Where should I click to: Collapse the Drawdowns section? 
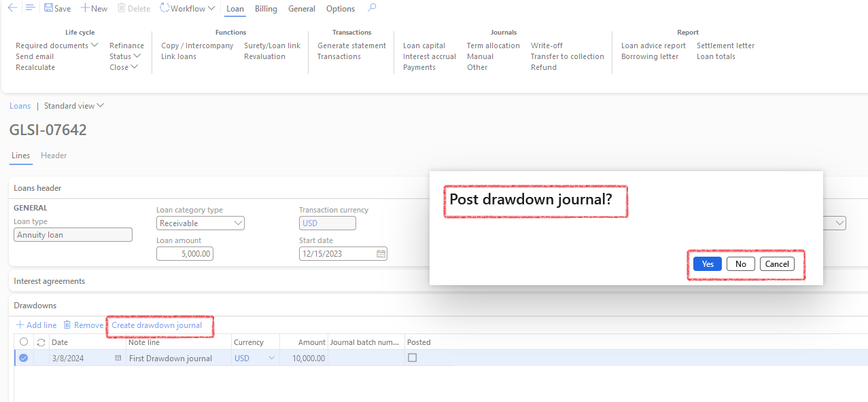tap(35, 306)
